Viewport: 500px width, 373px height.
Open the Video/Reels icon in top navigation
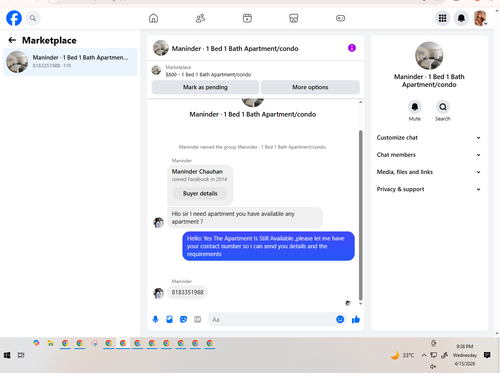click(x=247, y=18)
